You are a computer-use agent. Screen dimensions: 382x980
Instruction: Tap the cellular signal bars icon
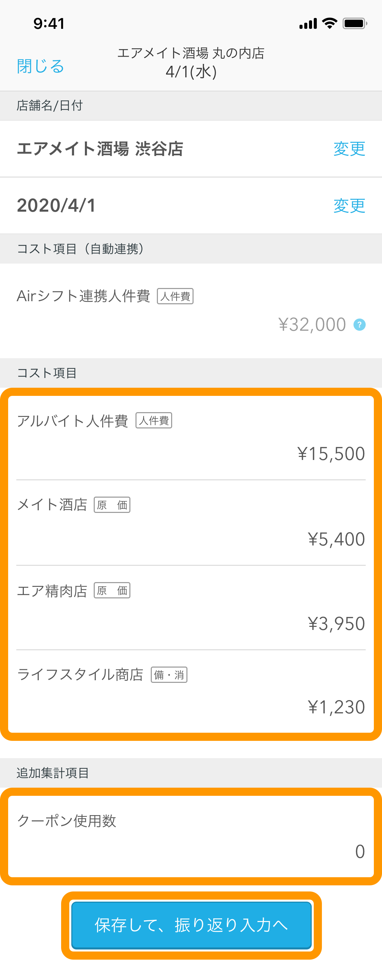point(308,24)
